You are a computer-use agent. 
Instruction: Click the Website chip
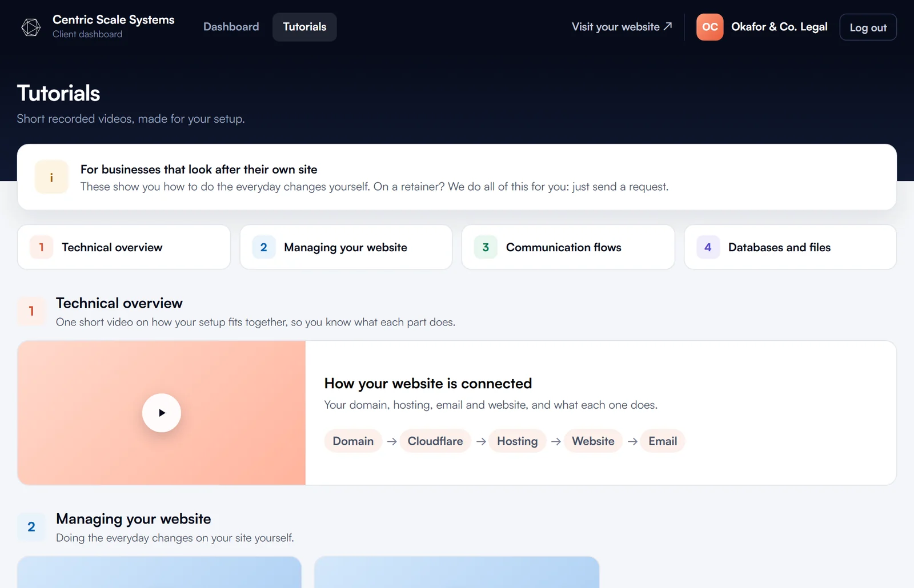point(593,441)
